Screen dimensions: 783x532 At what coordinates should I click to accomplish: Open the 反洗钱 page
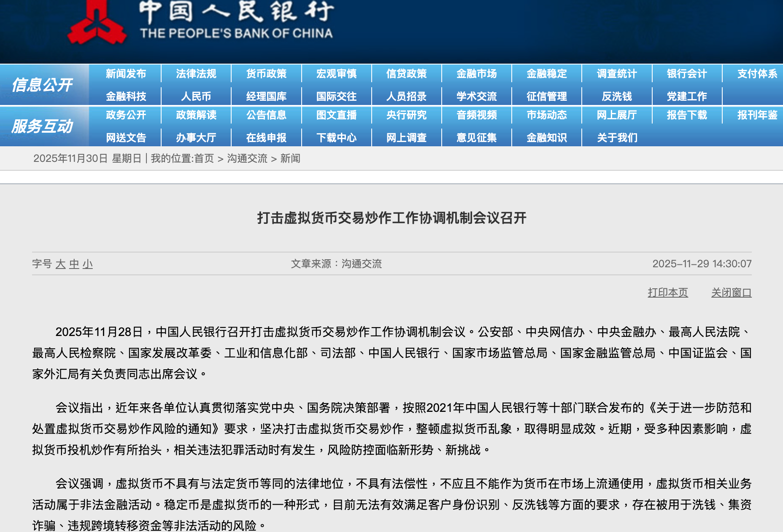[x=617, y=96]
